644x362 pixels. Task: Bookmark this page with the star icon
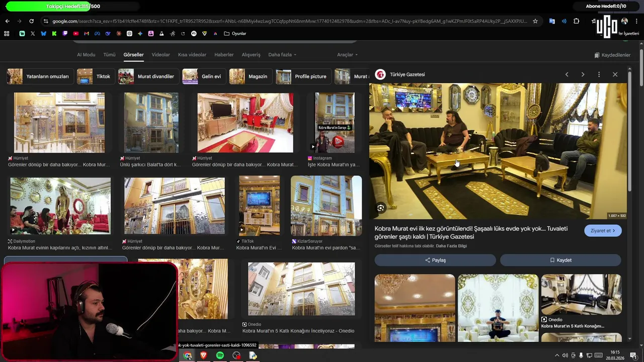[x=535, y=21]
